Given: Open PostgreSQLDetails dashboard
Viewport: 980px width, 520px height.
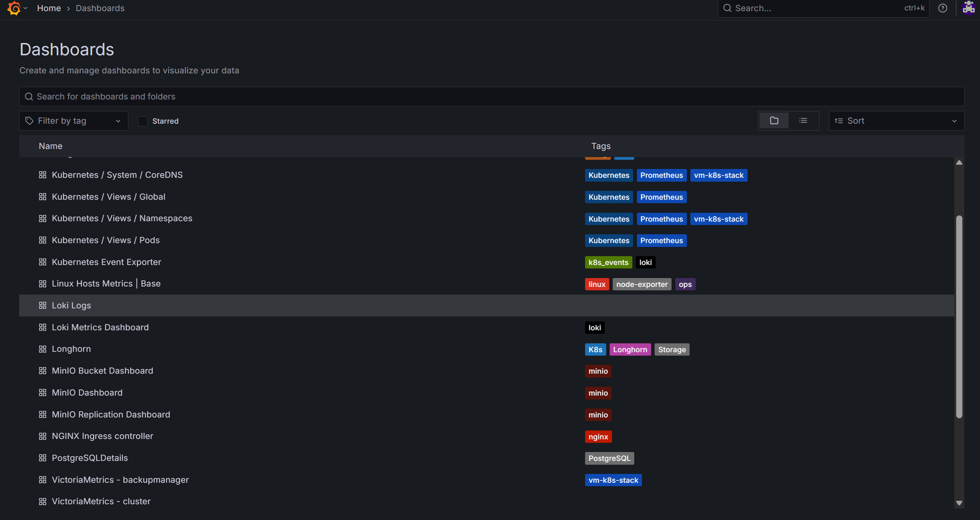Looking at the screenshot, I should tap(90, 458).
